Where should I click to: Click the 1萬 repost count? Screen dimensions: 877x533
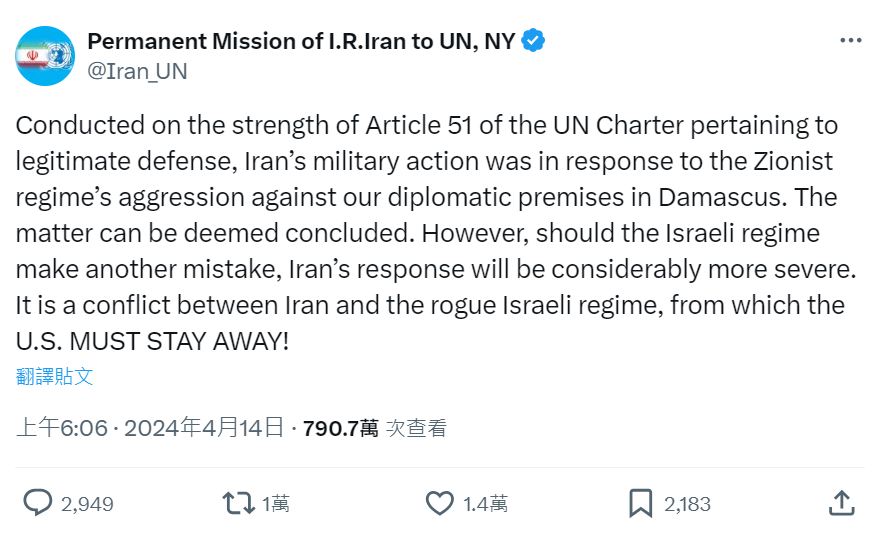[x=276, y=504]
